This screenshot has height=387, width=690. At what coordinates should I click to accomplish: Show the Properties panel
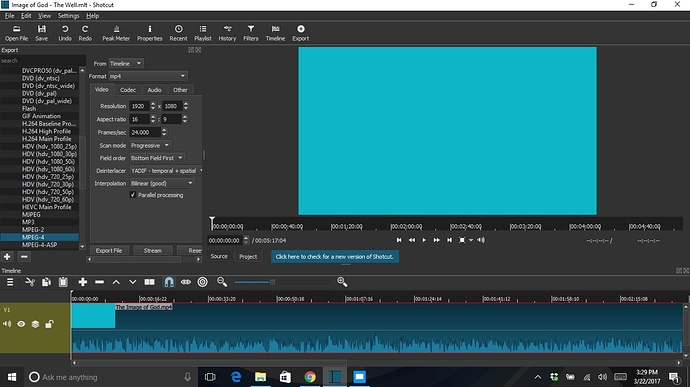pyautogui.click(x=150, y=33)
